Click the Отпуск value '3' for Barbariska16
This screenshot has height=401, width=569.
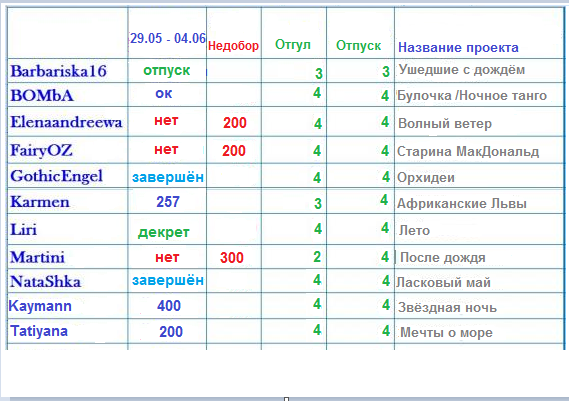click(x=386, y=71)
